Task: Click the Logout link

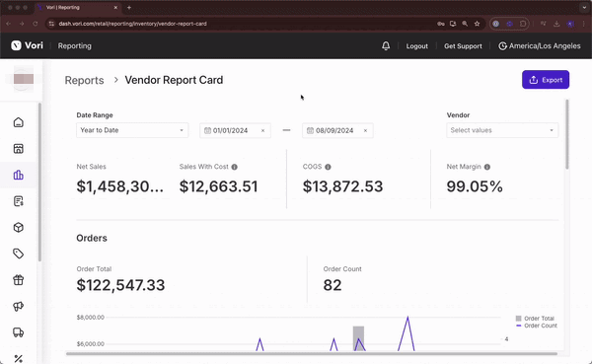Action: pyautogui.click(x=416, y=46)
